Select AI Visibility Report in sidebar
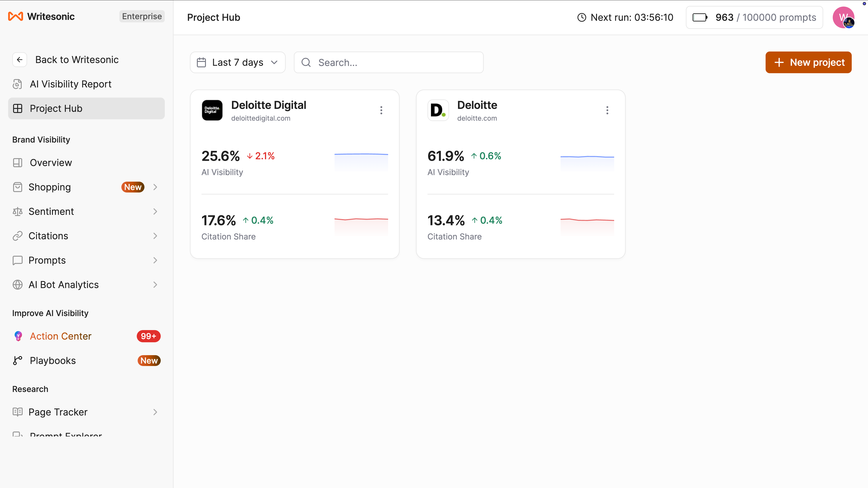This screenshot has height=488, width=868. [86, 84]
